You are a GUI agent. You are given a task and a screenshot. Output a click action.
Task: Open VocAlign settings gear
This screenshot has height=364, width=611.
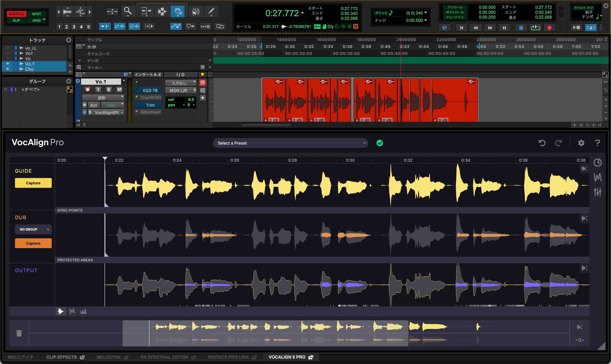pyautogui.click(x=581, y=143)
